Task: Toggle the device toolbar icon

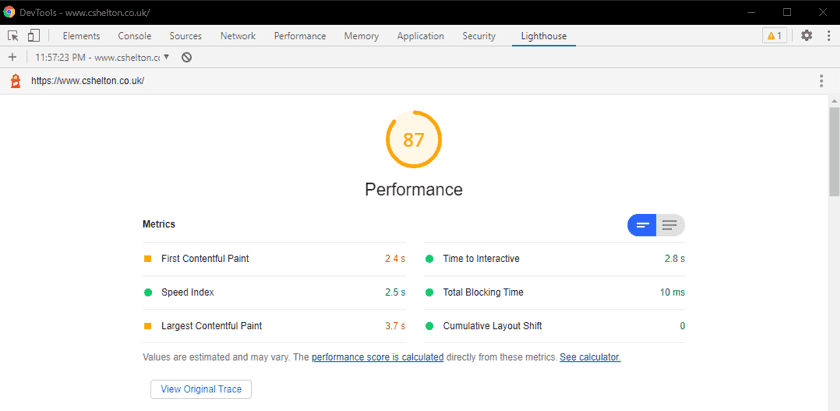Action: point(34,36)
